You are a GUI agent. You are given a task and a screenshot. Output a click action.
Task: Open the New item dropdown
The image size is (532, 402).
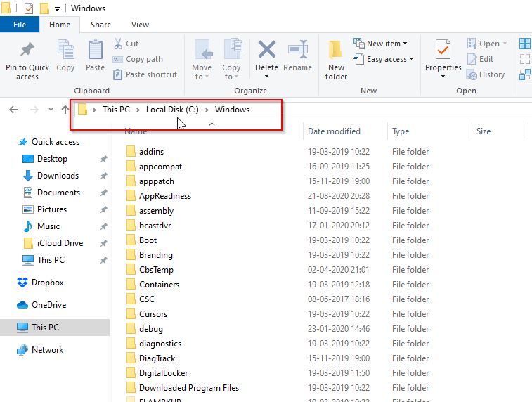(380, 44)
